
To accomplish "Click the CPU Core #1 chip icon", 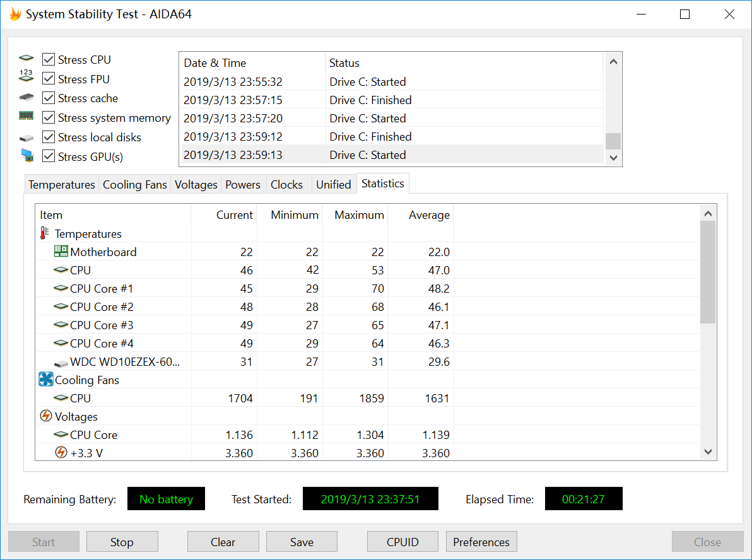I will click(x=61, y=288).
